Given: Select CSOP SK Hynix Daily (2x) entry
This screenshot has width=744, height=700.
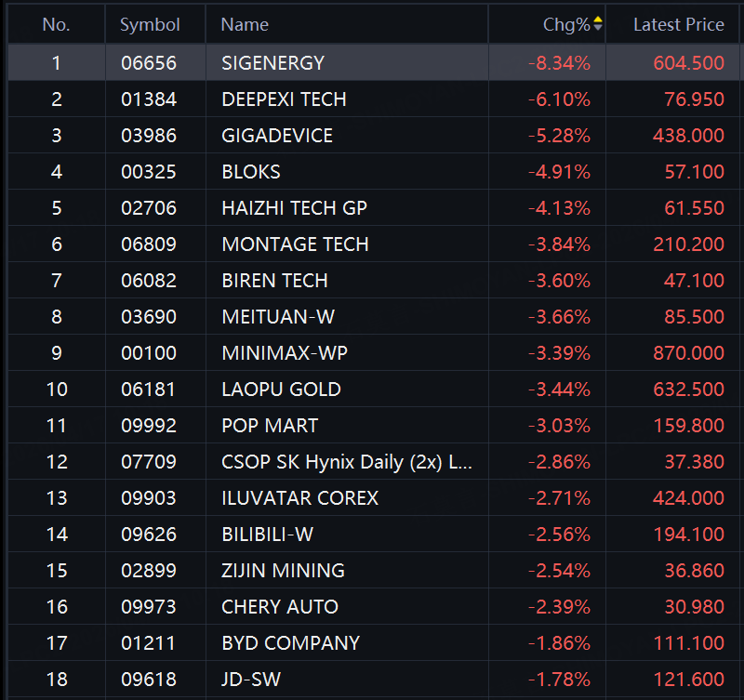Looking at the screenshot, I should (347, 462).
